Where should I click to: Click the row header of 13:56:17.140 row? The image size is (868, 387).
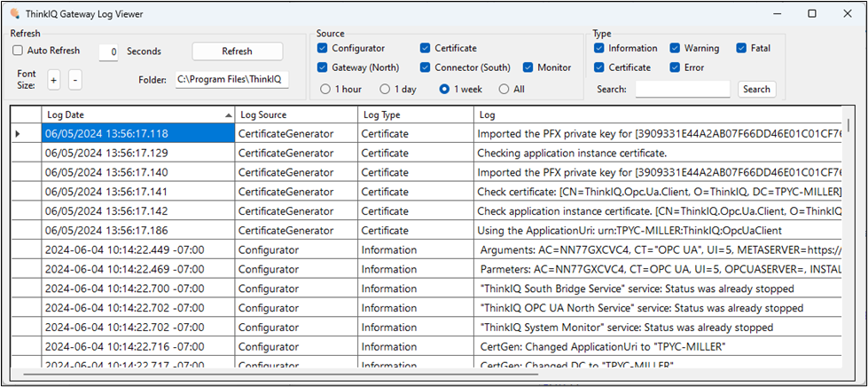tap(26, 172)
